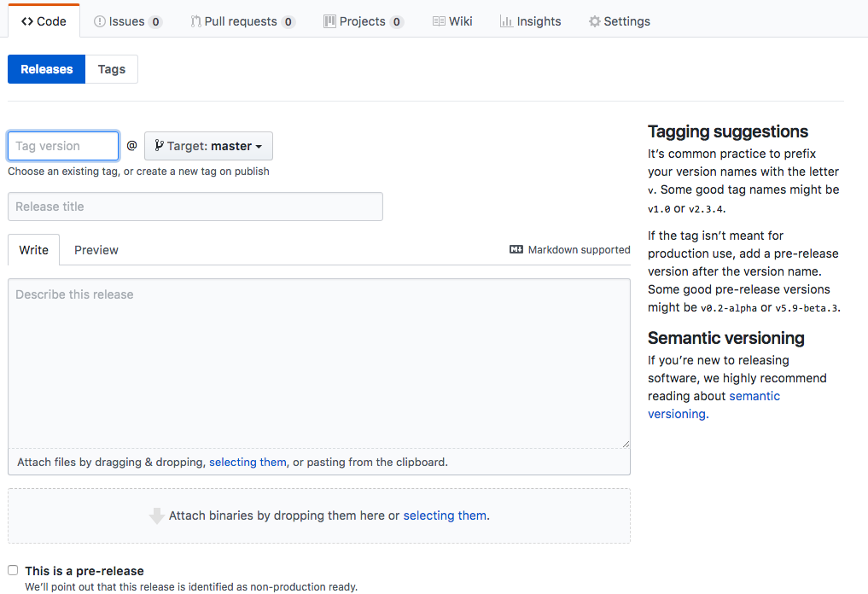Open the Issues tab
Viewport: 868px width, 594px height.
pos(127,21)
